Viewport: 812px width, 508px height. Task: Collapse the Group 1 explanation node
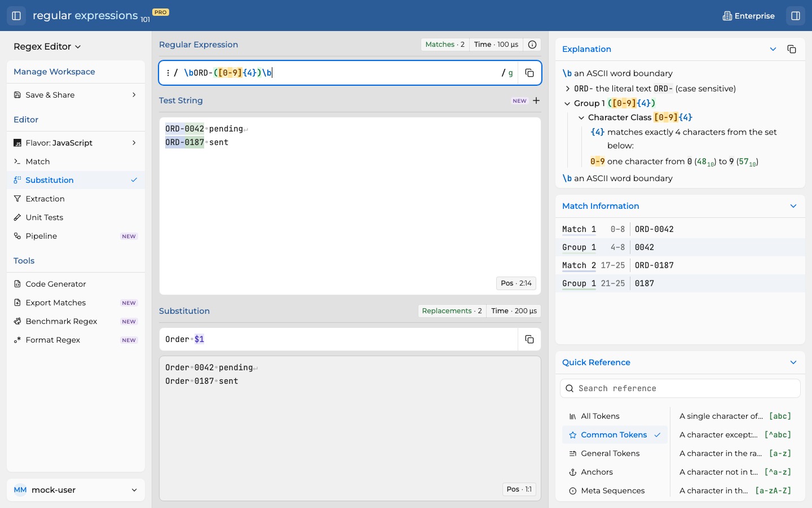568,103
